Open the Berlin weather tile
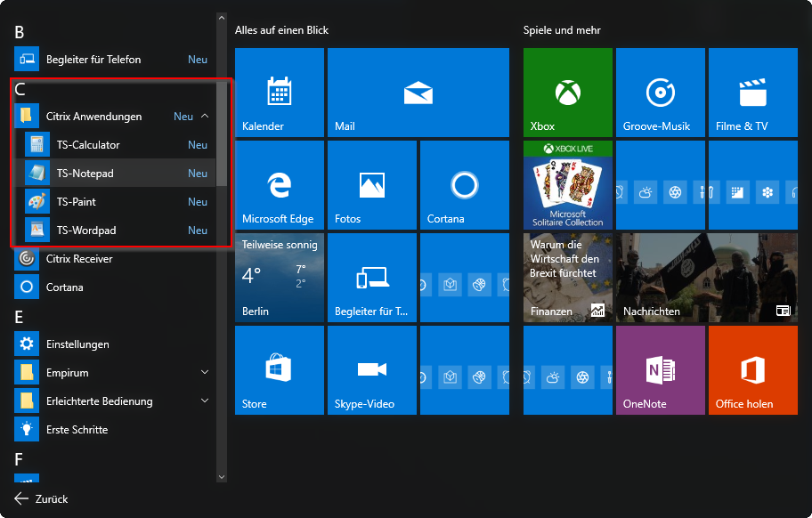Screen dimensions: 812x518 [x=280, y=278]
